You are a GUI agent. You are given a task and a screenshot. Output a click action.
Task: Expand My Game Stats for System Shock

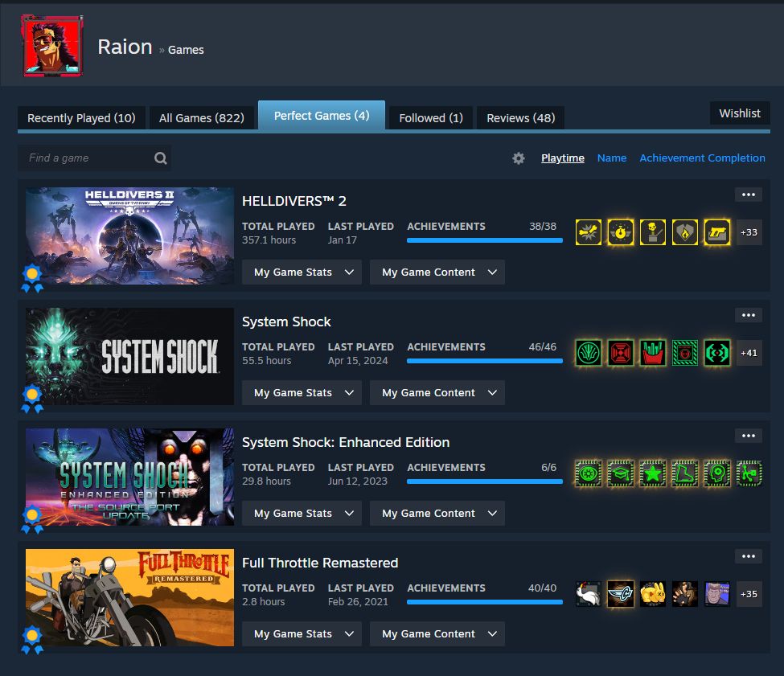click(x=302, y=393)
